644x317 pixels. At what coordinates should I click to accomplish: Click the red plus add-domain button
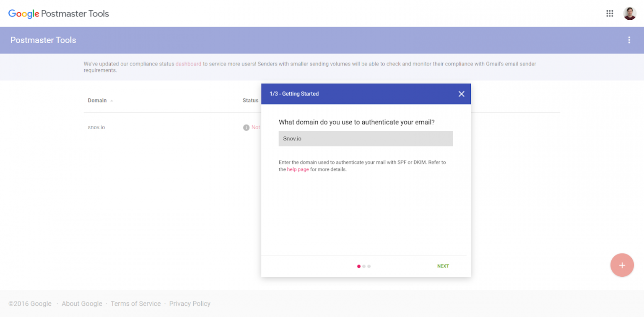pyautogui.click(x=622, y=265)
